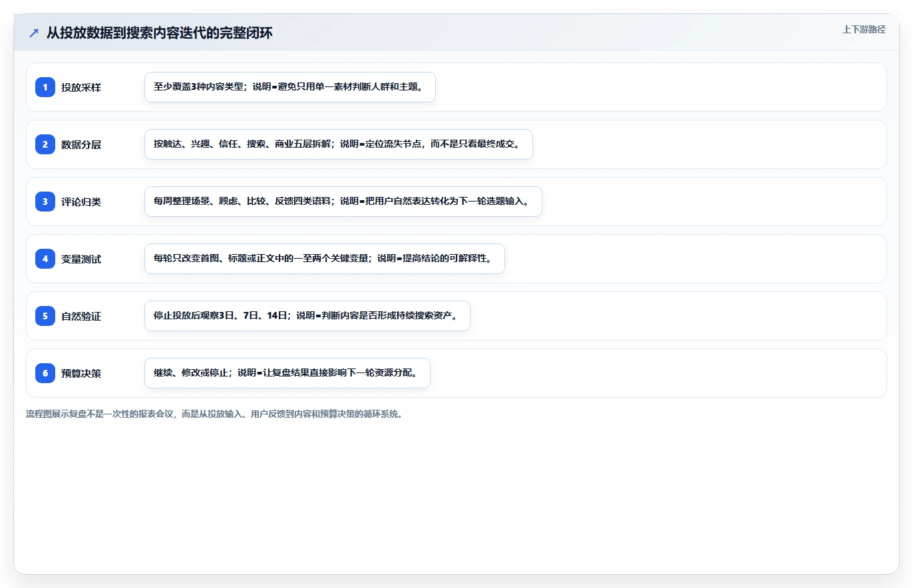Click the footer caption starting 流程图展示复盘

pos(214,414)
